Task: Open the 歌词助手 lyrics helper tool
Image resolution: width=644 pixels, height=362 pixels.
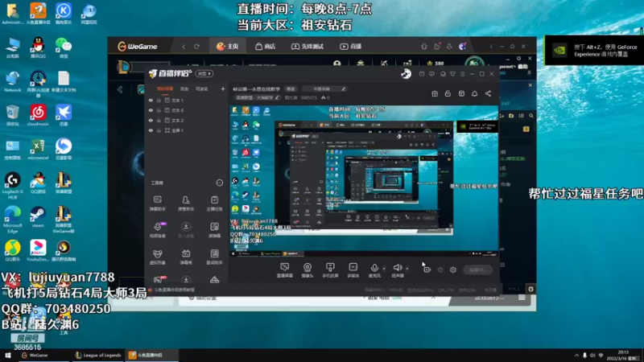Action: tap(214, 257)
